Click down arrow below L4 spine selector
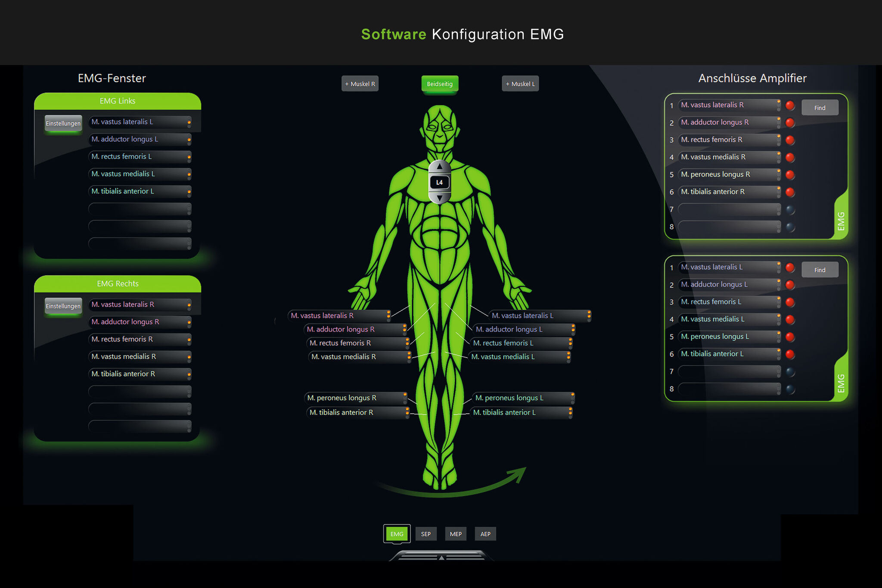 click(x=439, y=198)
